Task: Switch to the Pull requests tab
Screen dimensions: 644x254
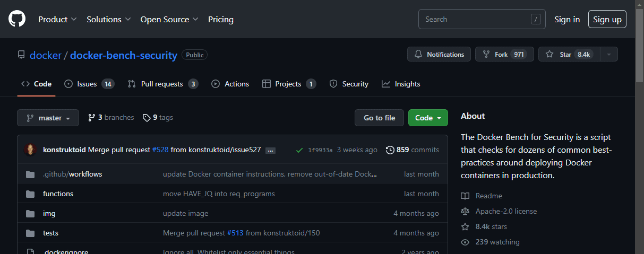Action: (162, 84)
